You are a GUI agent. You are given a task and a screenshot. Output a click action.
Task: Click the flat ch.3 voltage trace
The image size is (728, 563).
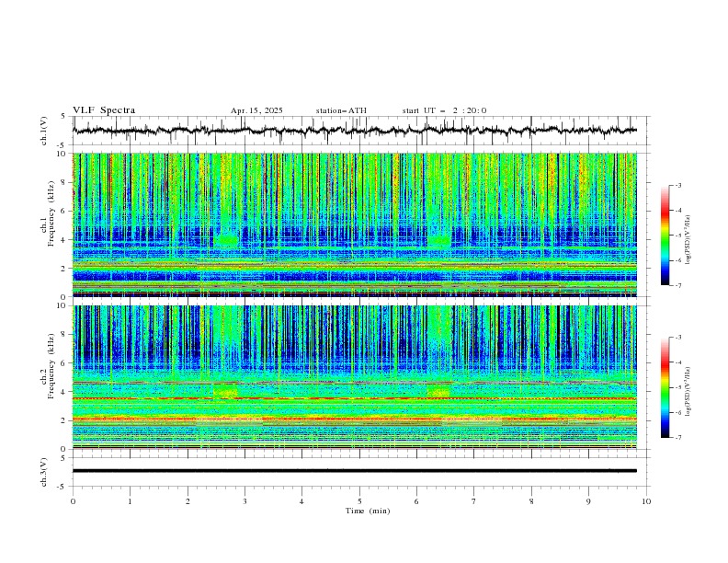point(354,471)
